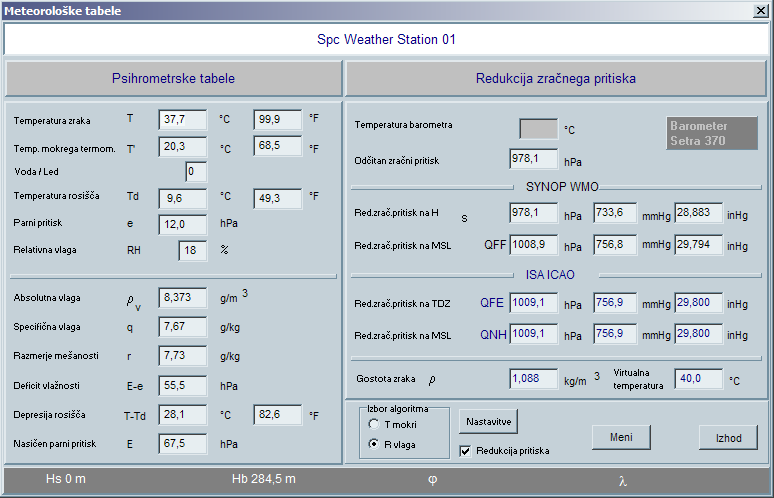Click the Redukcija zračnega pritiska header button

[556, 78]
